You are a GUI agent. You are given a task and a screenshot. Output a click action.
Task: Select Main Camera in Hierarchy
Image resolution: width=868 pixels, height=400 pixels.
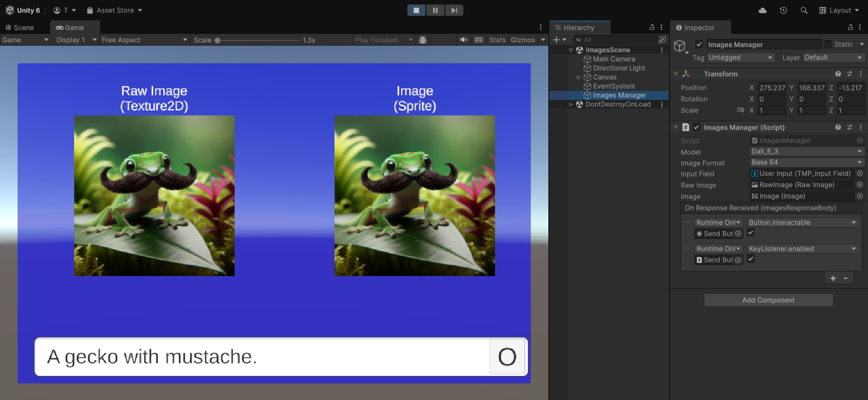point(614,59)
